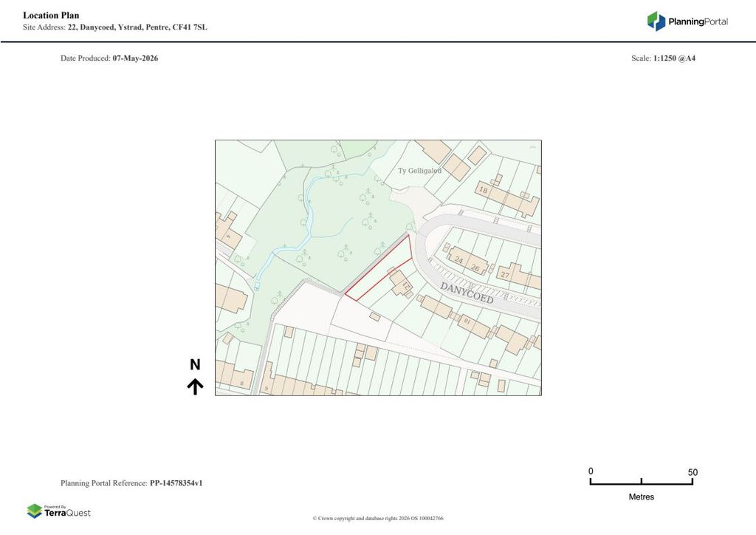Viewport: 756px width, 535px height.
Task: Click the Planning Portal Reference PP-14578354v1
Action: click(x=131, y=483)
